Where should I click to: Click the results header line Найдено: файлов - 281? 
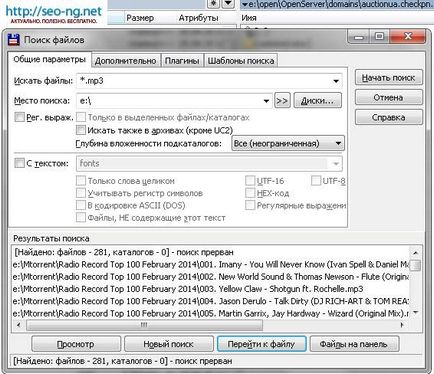[x=211, y=252]
